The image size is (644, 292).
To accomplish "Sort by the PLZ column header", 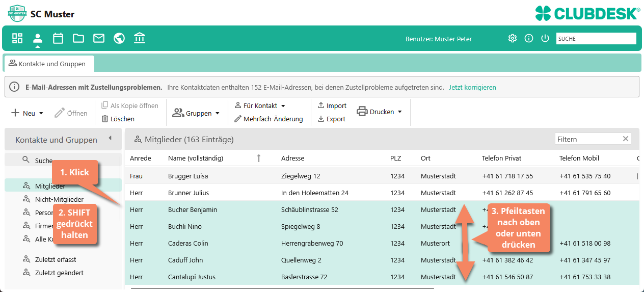I will pos(395,158).
